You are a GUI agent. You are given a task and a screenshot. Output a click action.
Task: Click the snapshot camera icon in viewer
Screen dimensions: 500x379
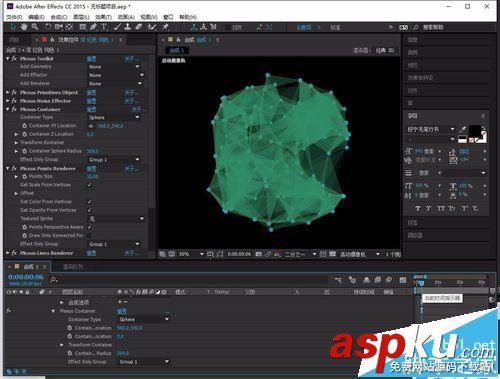[x=258, y=254]
